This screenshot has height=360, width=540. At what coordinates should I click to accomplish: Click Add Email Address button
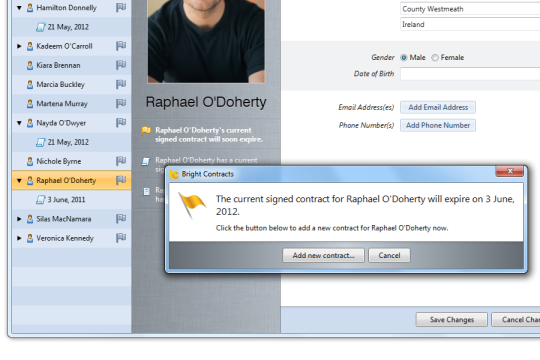pos(438,107)
